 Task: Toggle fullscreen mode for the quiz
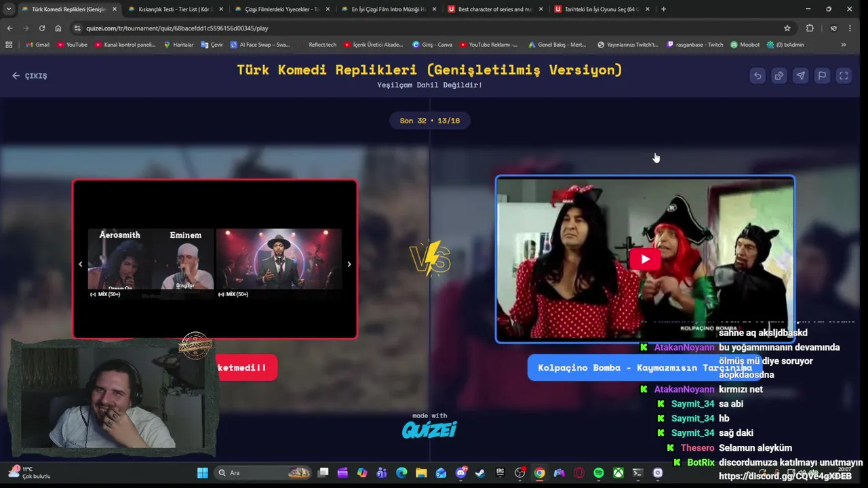[844, 76]
